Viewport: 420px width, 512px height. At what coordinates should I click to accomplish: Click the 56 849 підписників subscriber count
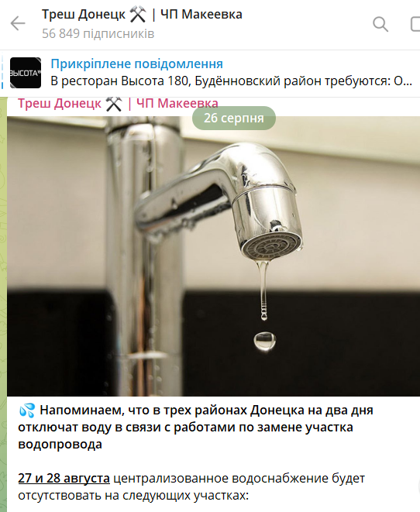tap(98, 33)
